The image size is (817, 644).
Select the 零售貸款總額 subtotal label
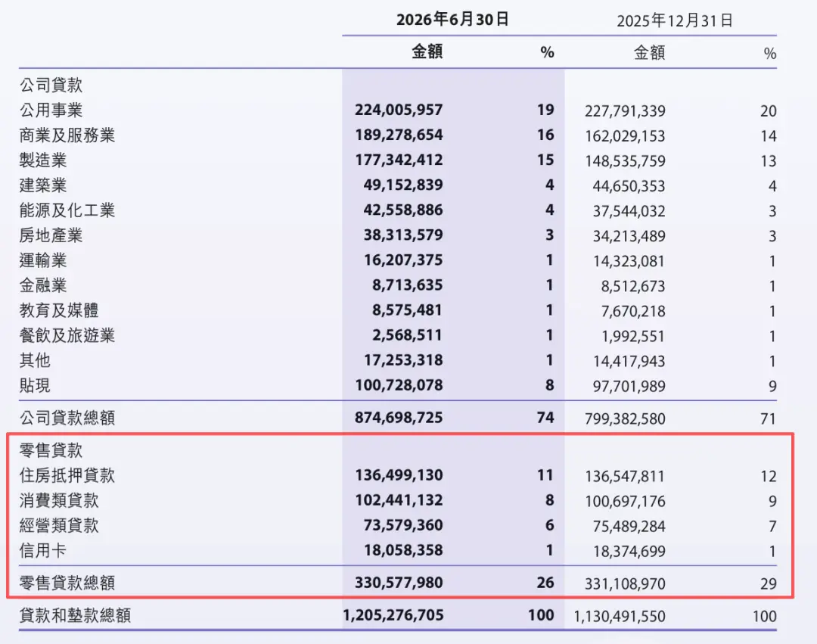pos(67,583)
